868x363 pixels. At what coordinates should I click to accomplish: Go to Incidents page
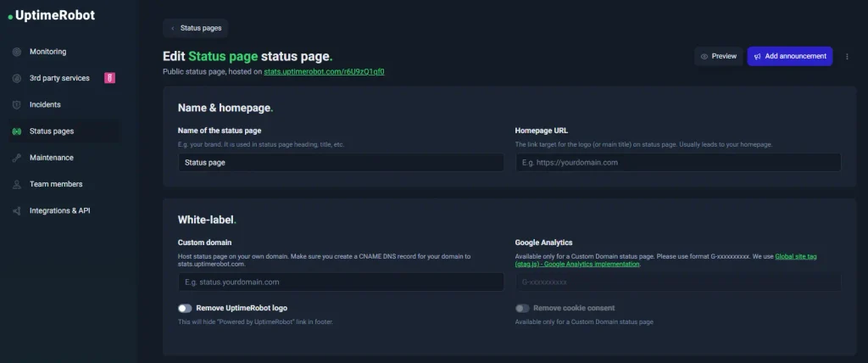[63, 104]
